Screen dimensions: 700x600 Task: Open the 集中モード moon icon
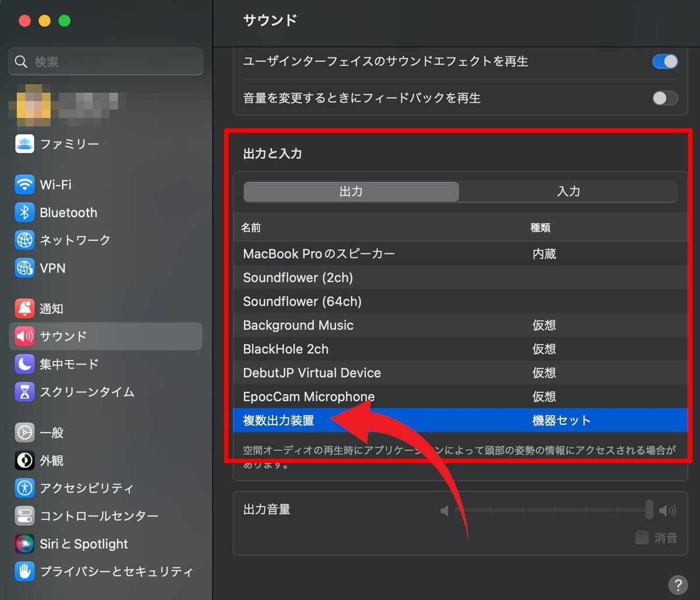point(24,364)
